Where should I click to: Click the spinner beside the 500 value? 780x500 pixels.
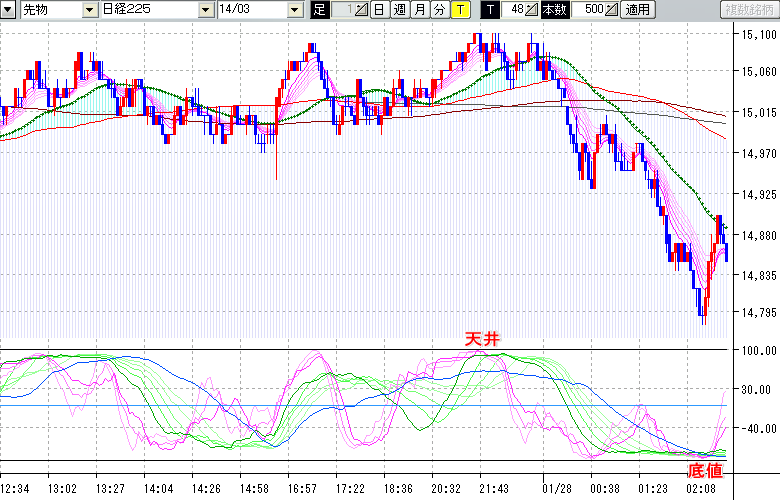611,10
